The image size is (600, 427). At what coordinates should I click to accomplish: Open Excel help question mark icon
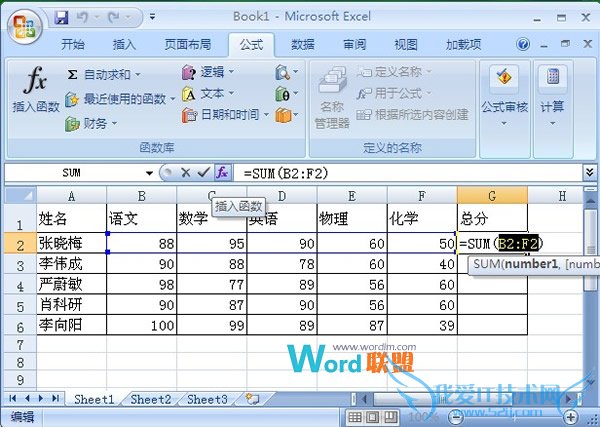point(523,44)
